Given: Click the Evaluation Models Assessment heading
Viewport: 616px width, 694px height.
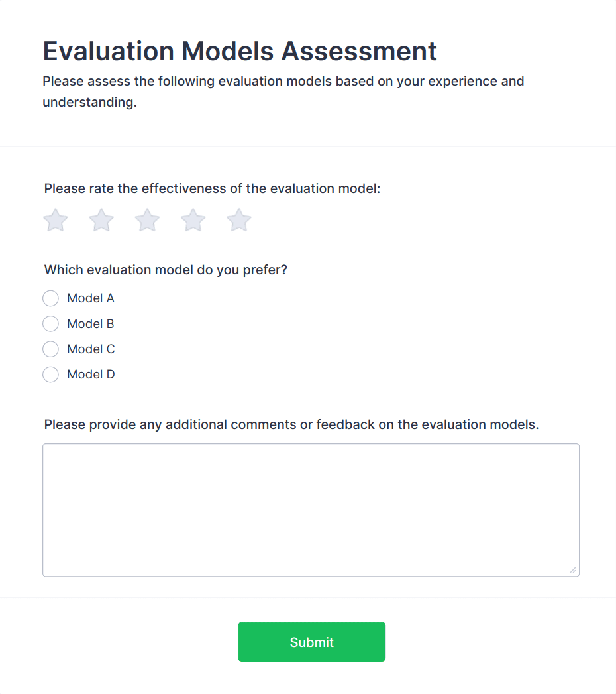Looking at the screenshot, I should point(240,51).
